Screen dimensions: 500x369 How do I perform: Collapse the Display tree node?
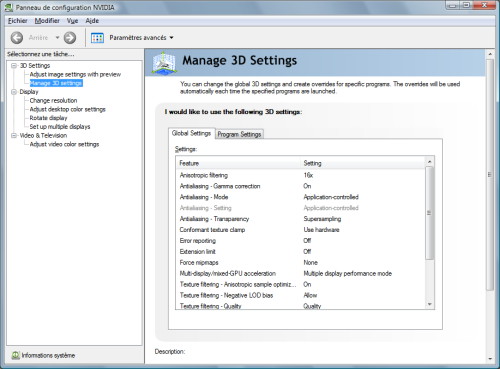[14, 92]
